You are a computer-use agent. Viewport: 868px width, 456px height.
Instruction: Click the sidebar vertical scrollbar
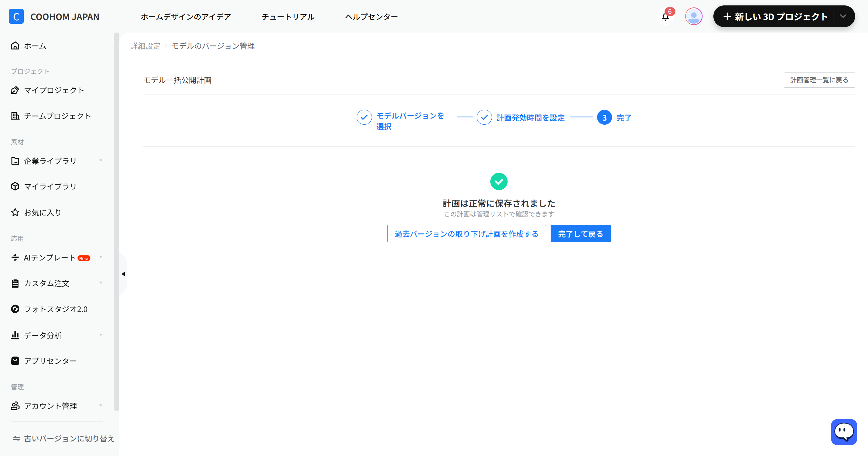tap(117, 222)
